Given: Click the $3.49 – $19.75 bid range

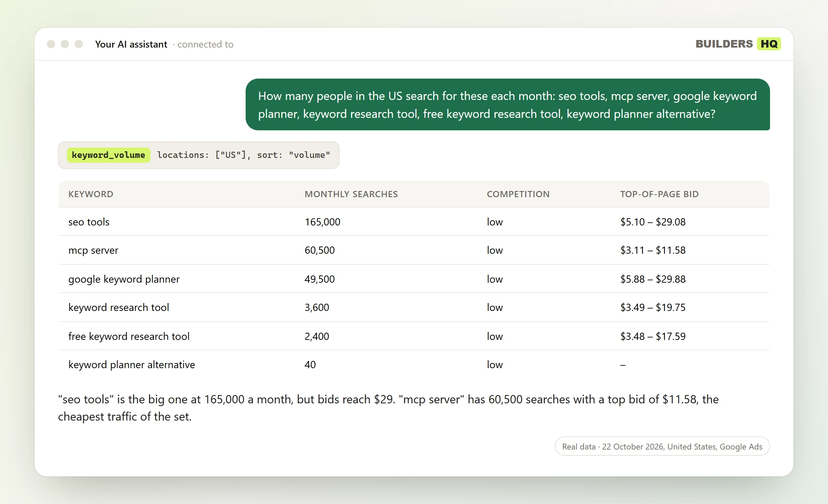Looking at the screenshot, I should pos(653,308).
